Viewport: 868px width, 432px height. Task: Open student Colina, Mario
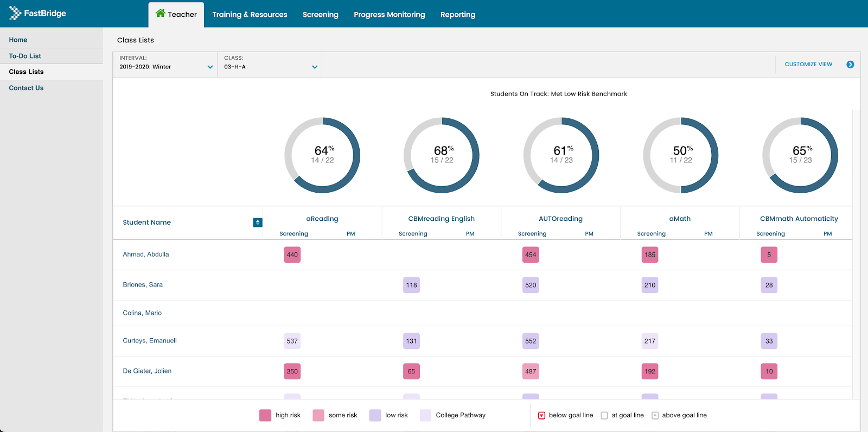click(142, 313)
